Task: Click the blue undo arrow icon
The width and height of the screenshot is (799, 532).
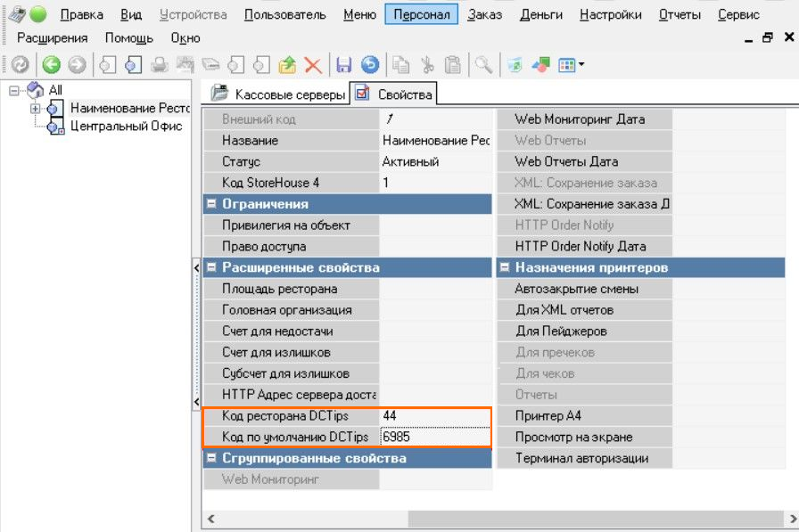Action: [x=369, y=64]
